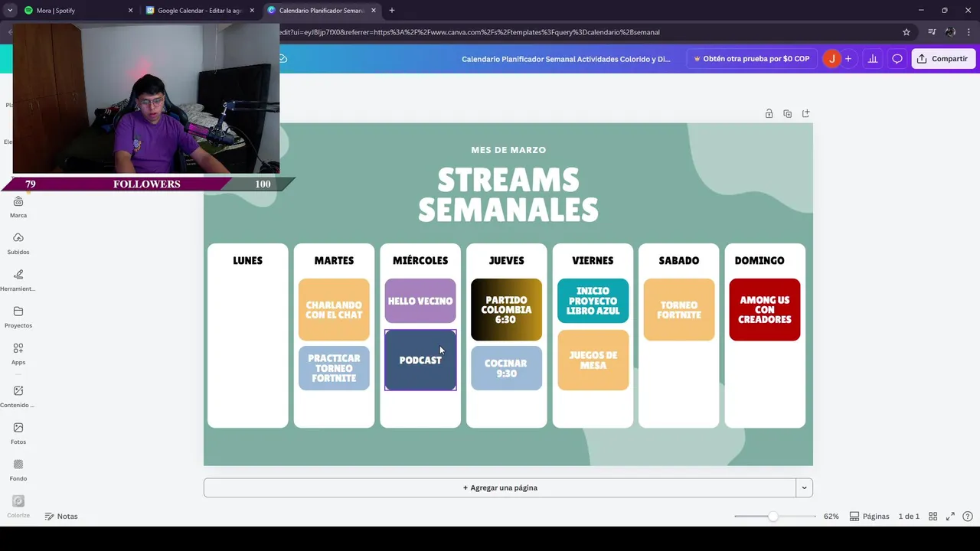The image size is (980, 551).
Task: Click the MIÉRCOLES column header
Action: (x=420, y=260)
